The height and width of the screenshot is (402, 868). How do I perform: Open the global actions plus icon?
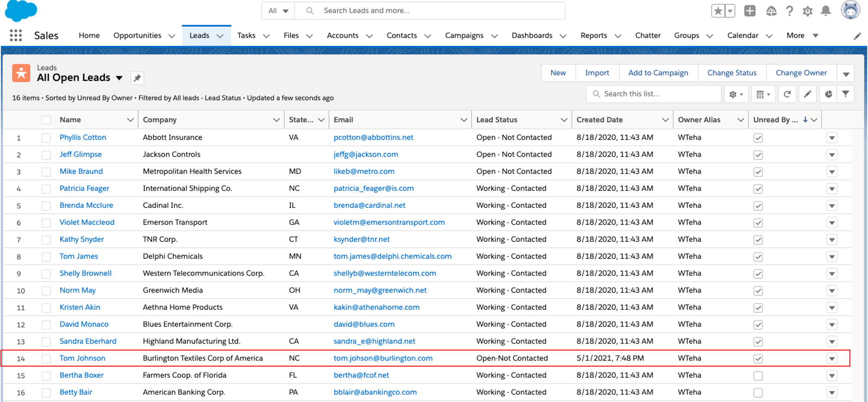click(x=750, y=11)
